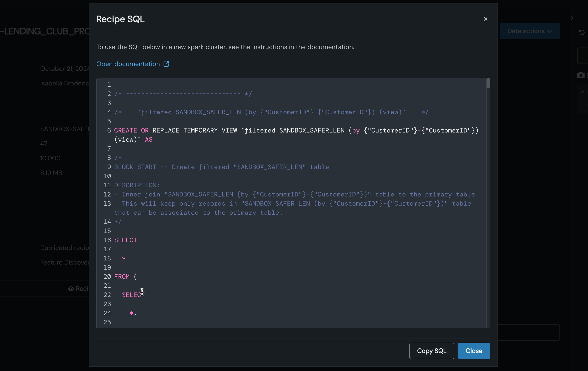Click the BLOCK START comment on line 9

(135, 167)
